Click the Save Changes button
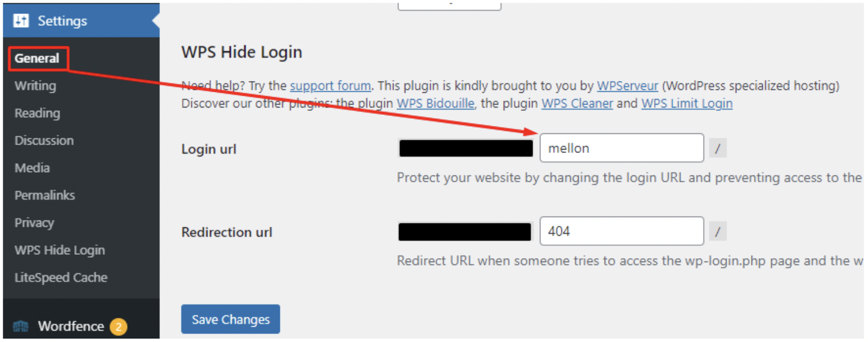The height and width of the screenshot is (342, 868). pos(231,319)
